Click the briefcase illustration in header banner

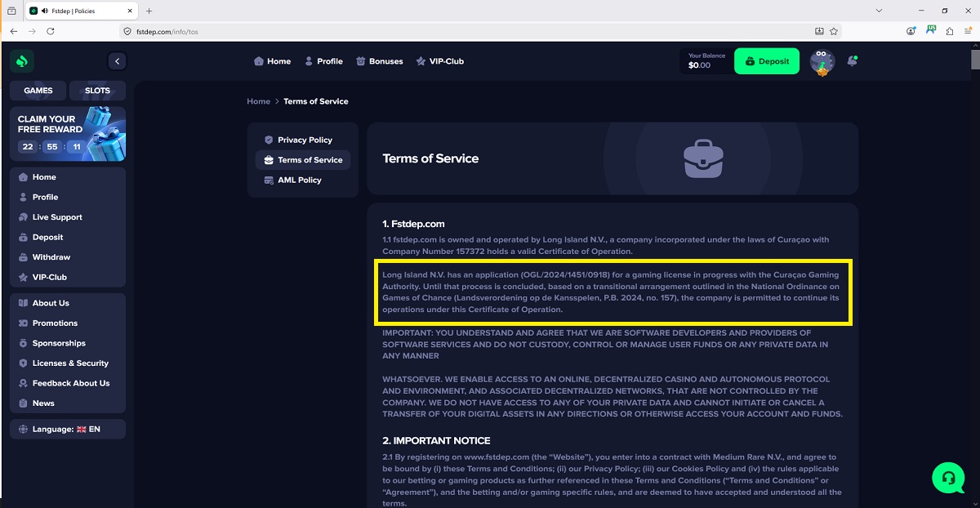click(x=704, y=158)
